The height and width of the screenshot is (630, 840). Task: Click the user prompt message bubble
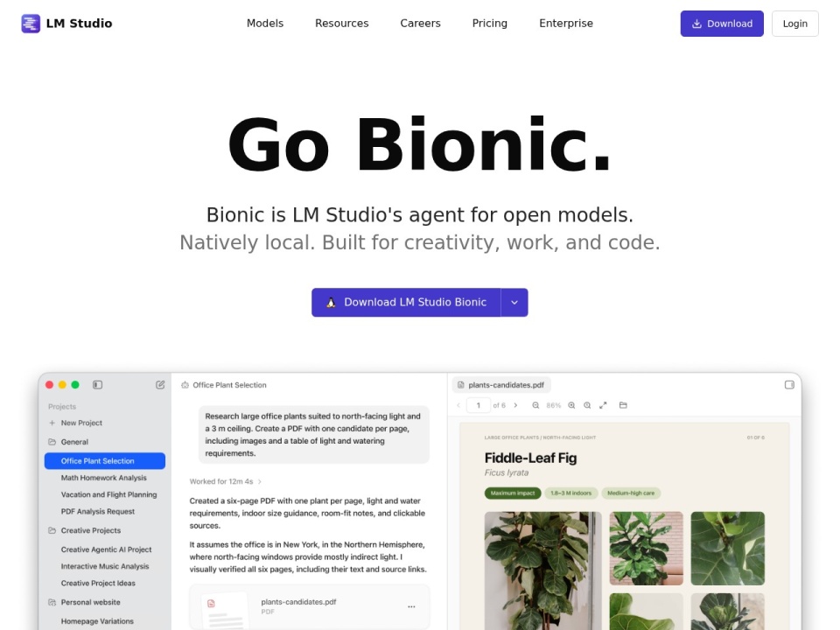click(314, 435)
